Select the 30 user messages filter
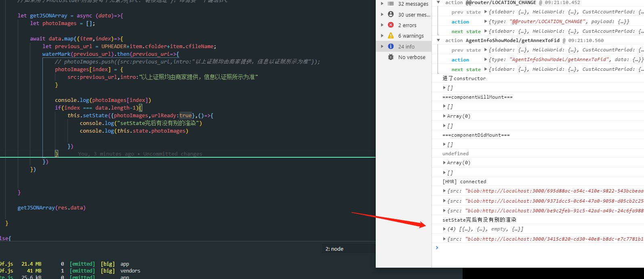The width and height of the screenshot is (644, 279). coord(414,15)
